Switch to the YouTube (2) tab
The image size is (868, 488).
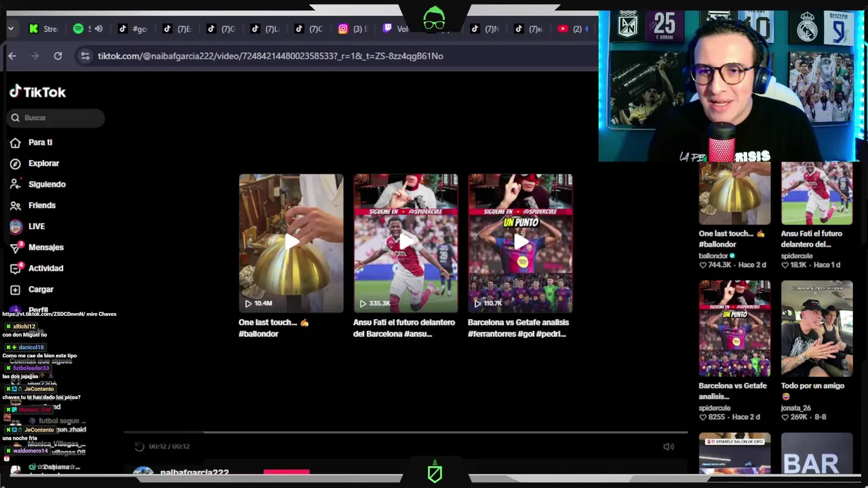point(573,28)
